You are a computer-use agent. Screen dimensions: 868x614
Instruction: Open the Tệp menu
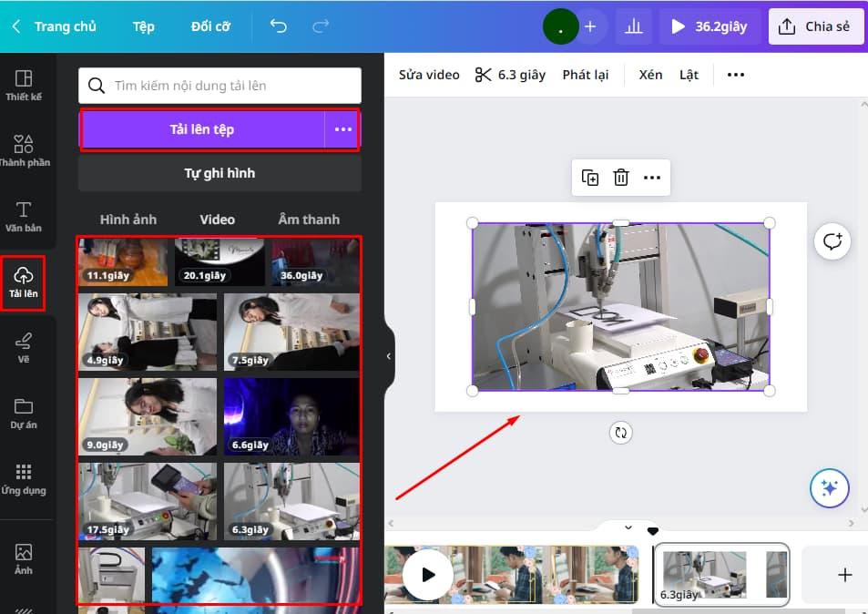143,26
